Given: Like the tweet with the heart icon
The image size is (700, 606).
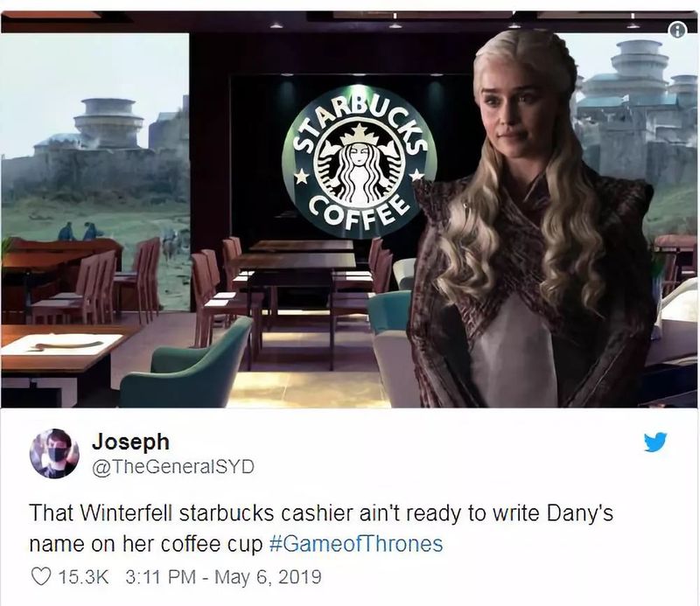Looking at the screenshot, I should click(x=40, y=576).
